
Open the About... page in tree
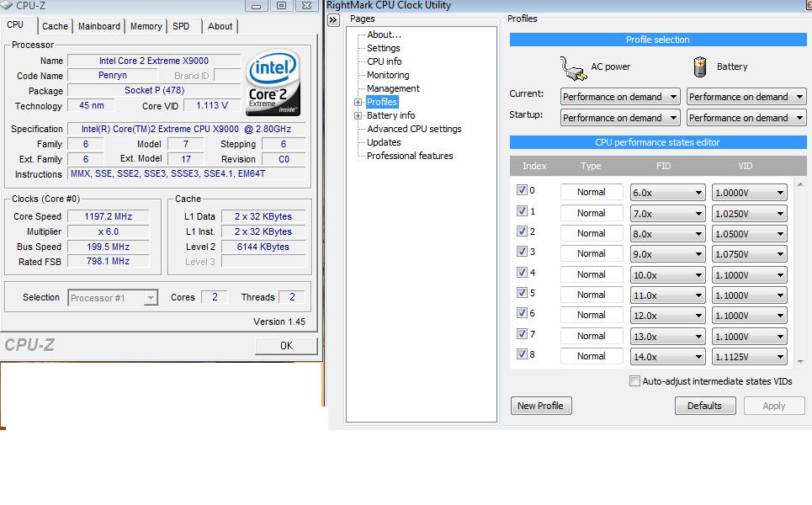click(385, 35)
